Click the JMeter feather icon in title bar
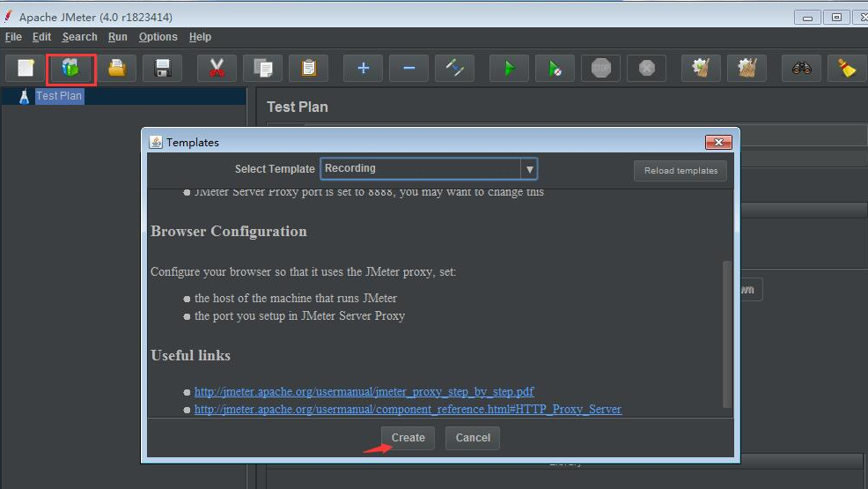This screenshot has height=489, width=868. click(8, 16)
